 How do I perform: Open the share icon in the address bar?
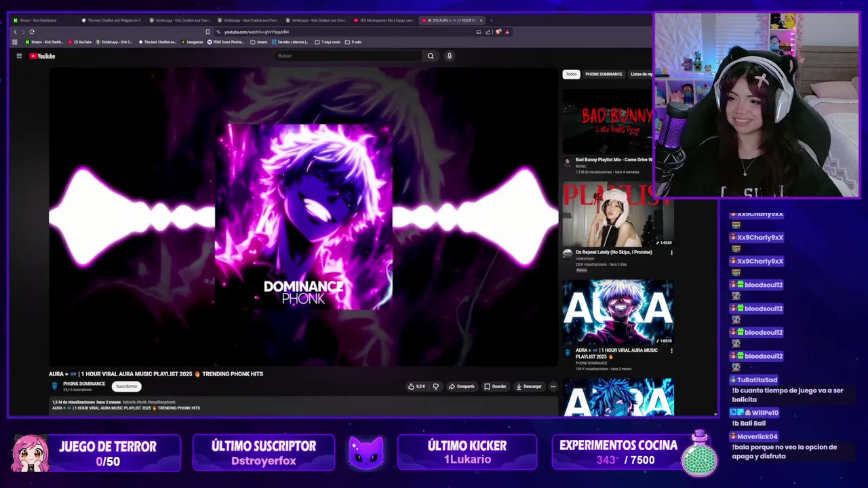[488, 32]
